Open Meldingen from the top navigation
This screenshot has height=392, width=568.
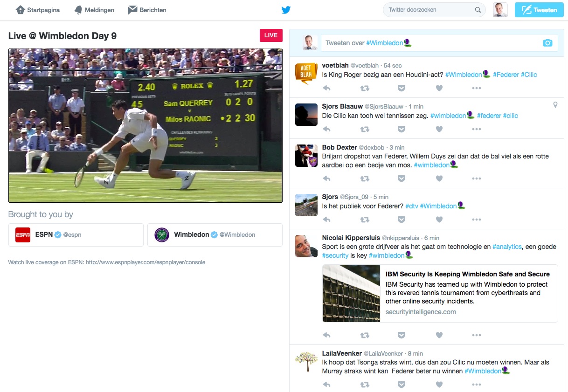coord(94,9)
